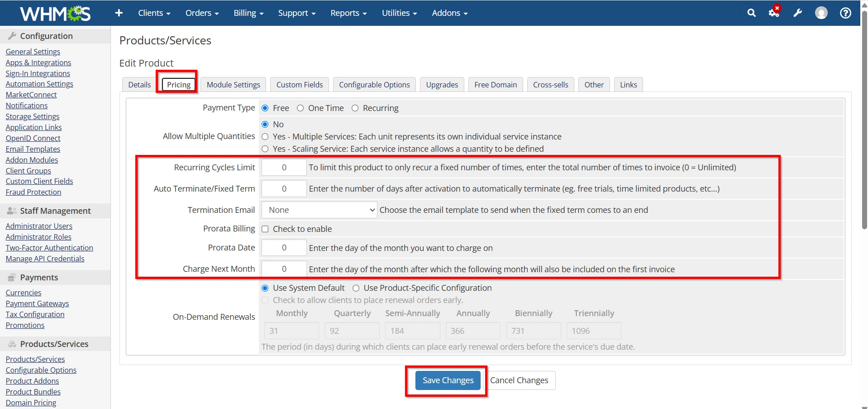Expand the Billing menu

point(248,13)
